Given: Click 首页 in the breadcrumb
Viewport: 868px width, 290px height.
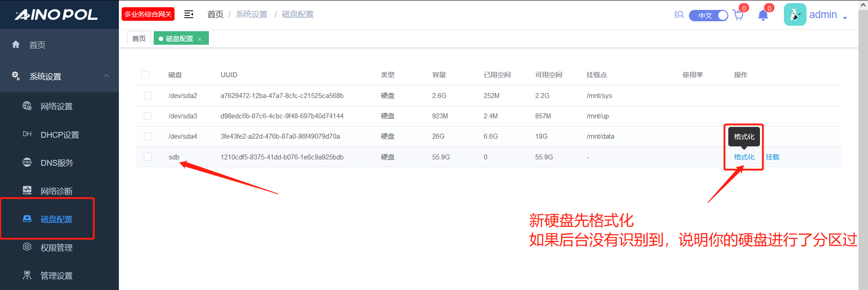Looking at the screenshot, I should click(x=215, y=14).
